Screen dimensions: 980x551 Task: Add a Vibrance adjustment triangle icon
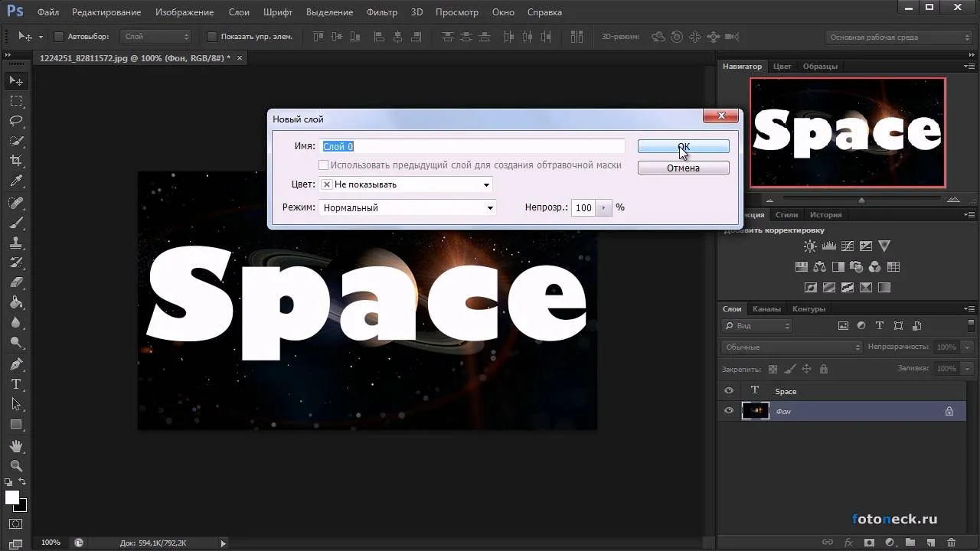point(884,246)
